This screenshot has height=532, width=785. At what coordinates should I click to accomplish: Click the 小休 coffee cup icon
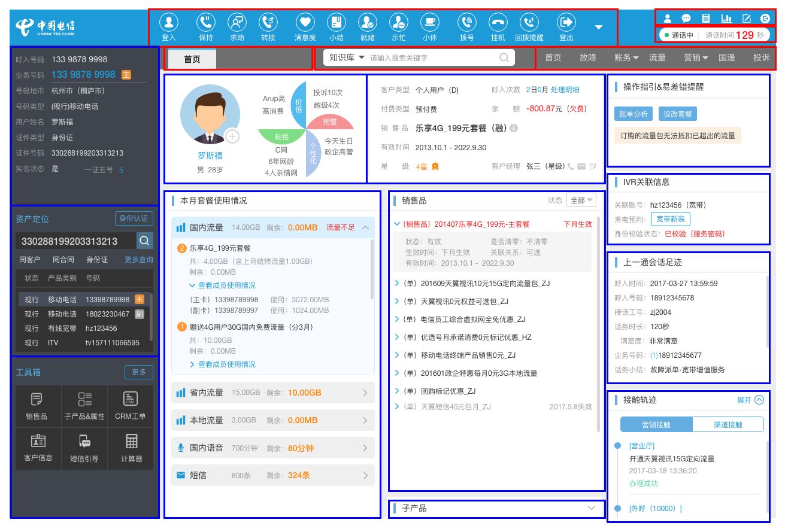[429, 23]
